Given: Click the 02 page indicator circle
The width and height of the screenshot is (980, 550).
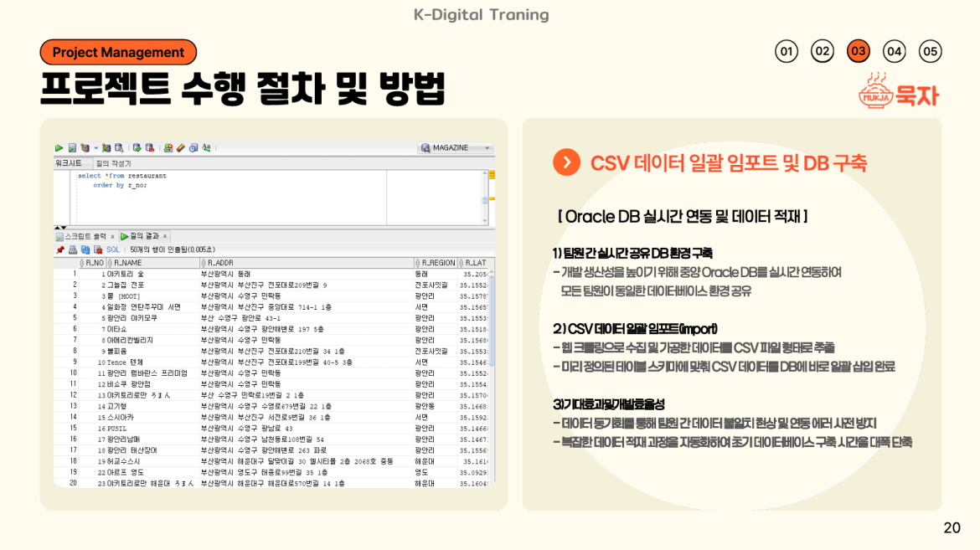Looking at the screenshot, I should (823, 51).
